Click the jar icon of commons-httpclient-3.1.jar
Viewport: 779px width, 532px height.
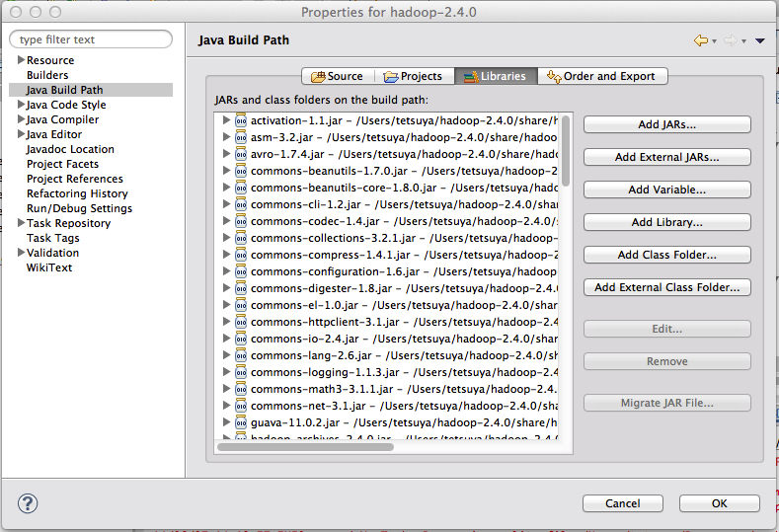(241, 322)
